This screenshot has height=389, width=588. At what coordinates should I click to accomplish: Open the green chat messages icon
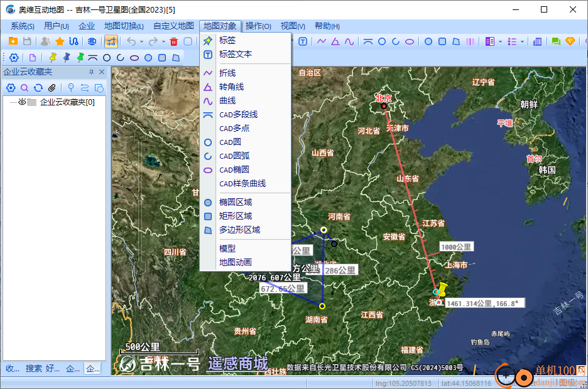(556, 41)
